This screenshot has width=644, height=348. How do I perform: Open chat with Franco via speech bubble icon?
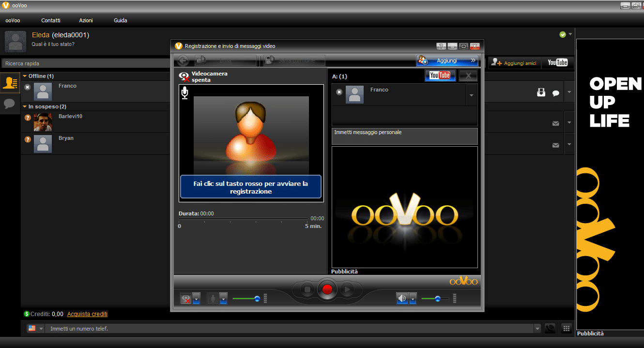pos(555,92)
